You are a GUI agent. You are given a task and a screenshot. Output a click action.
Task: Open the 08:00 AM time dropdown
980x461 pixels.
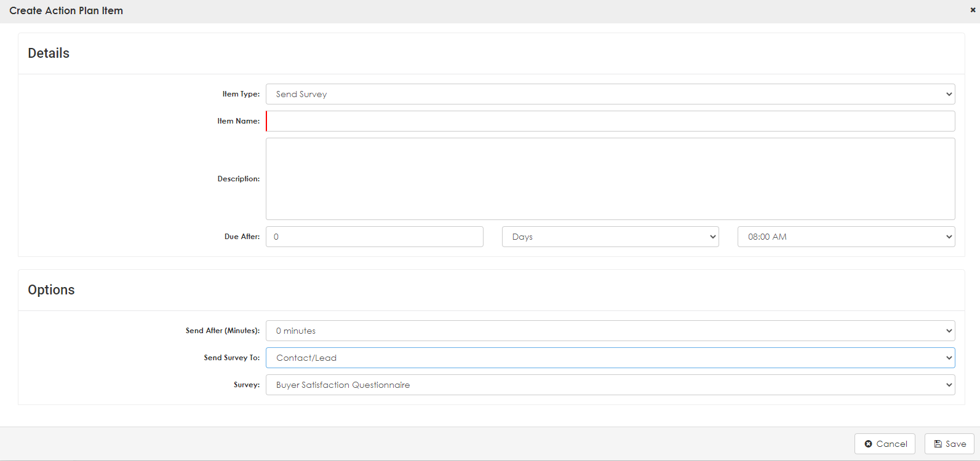tap(845, 237)
